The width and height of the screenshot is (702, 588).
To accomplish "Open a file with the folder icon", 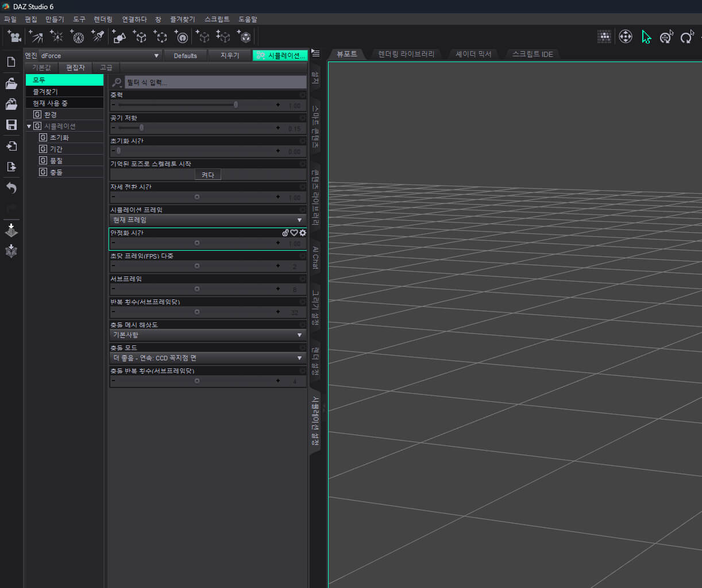I will click(x=11, y=83).
